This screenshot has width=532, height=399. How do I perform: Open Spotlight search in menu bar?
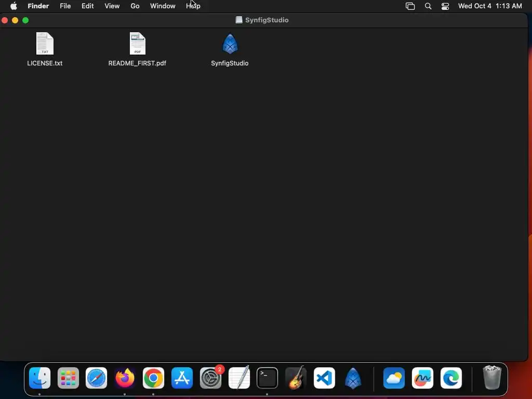[x=428, y=6]
